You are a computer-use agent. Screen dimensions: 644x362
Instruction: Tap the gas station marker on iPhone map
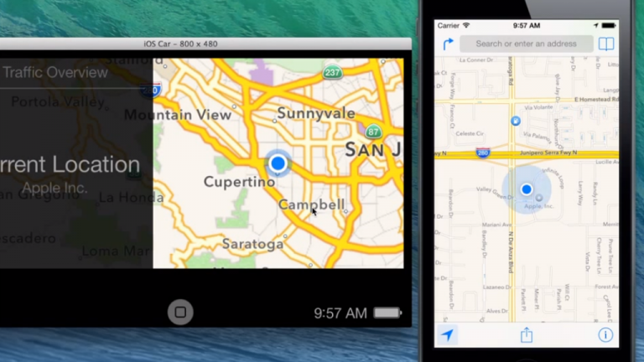516,121
